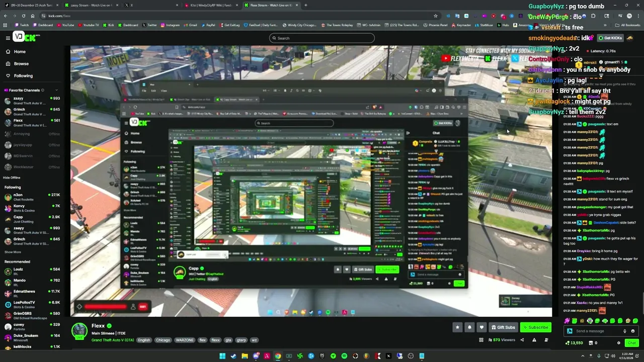
Task: Toggle notifications with the bell button
Action: click(x=469, y=327)
